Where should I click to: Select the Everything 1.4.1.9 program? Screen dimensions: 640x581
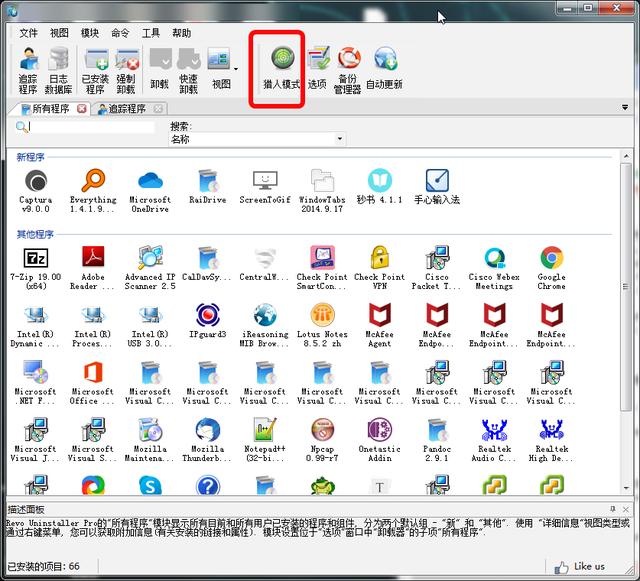click(x=93, y=191)
